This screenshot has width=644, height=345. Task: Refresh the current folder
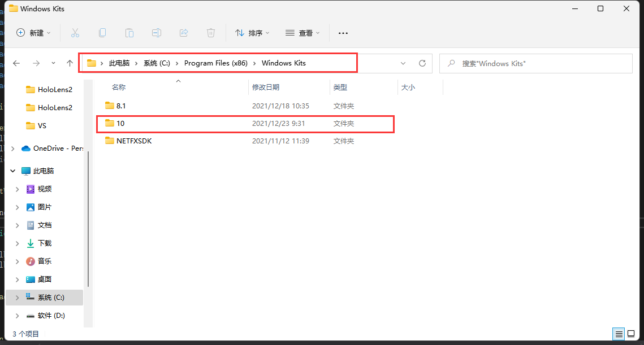[422, 63]
